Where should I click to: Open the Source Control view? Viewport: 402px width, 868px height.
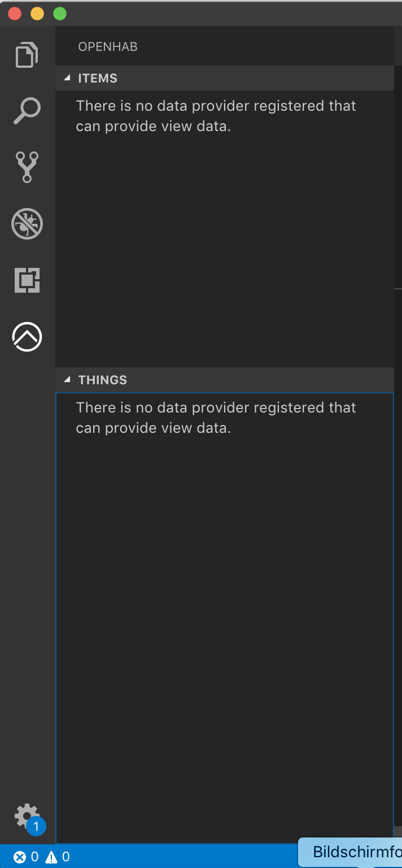[x=27, y=167]
